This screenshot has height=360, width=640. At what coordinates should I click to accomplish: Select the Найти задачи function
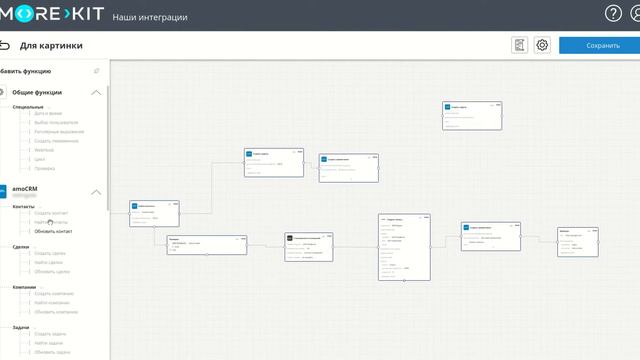[x=49, y=343]
